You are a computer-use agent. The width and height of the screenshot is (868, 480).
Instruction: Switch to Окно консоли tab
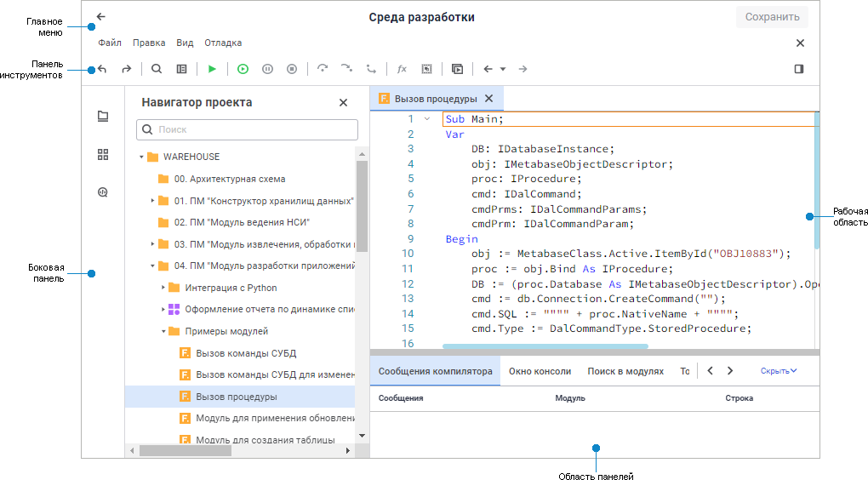pyautogui.click(x=540, y=371)
